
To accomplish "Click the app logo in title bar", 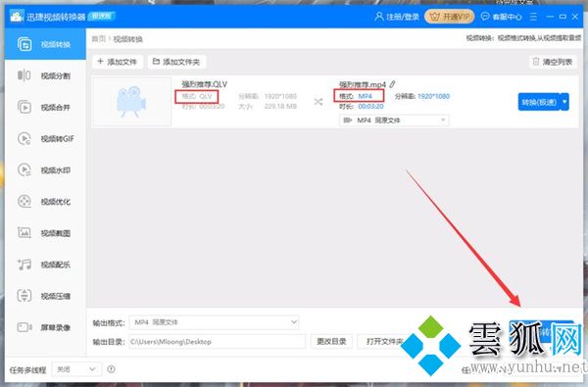I will click(x=17, y=17).
